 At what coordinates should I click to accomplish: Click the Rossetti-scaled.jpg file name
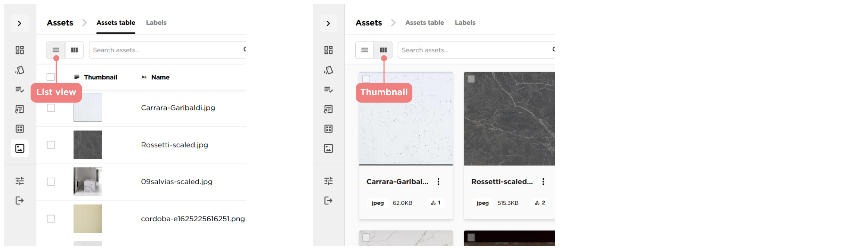174,145
